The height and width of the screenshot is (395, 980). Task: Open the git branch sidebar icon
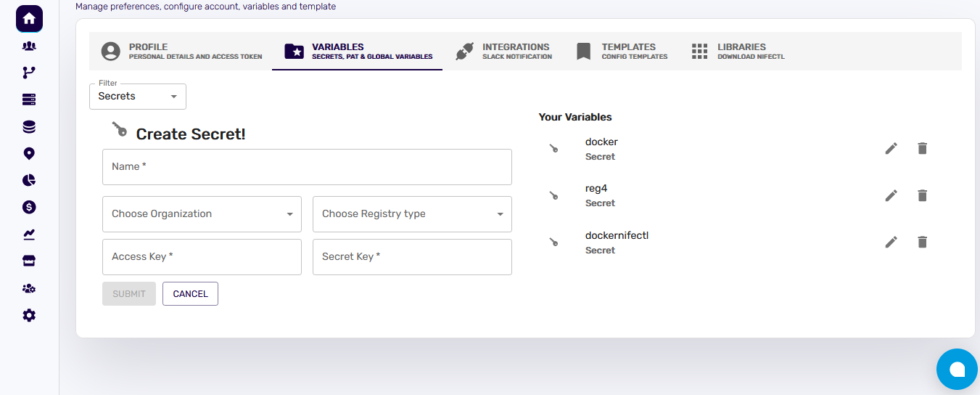pos(29,73)
